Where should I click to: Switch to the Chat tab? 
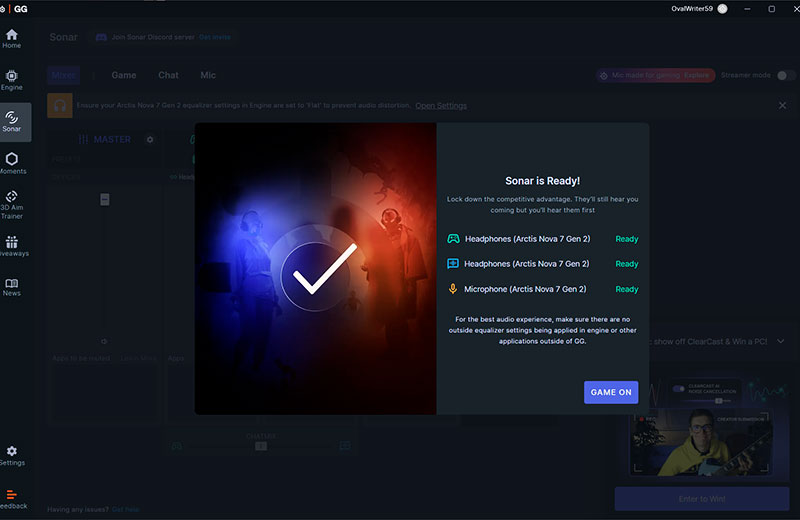coord(168,75)
